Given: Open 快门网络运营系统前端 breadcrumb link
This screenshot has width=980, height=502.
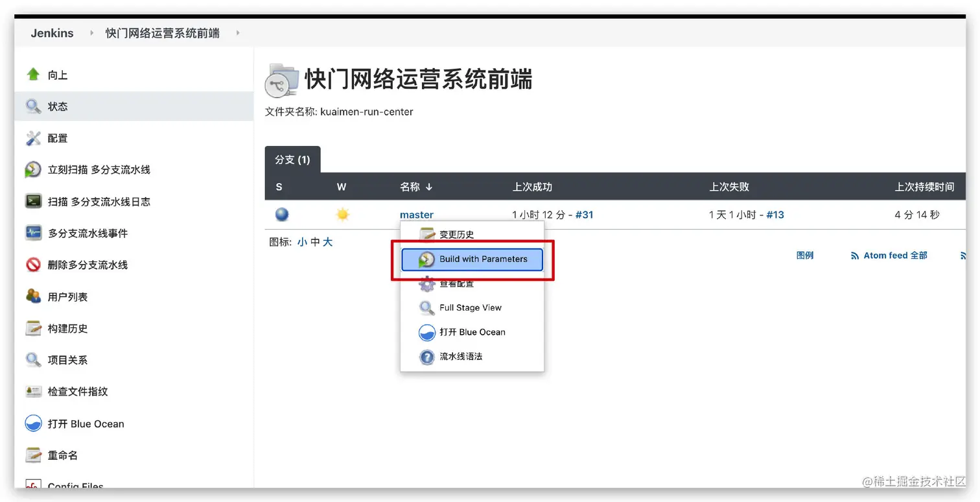Looking at the screenshot, I should point(163,33).
